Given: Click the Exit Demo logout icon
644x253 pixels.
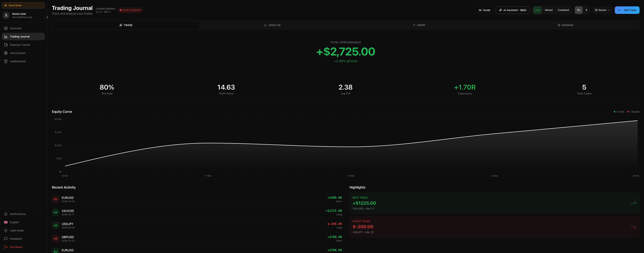Looking at the screenshot, I should [x=6, y=247].
